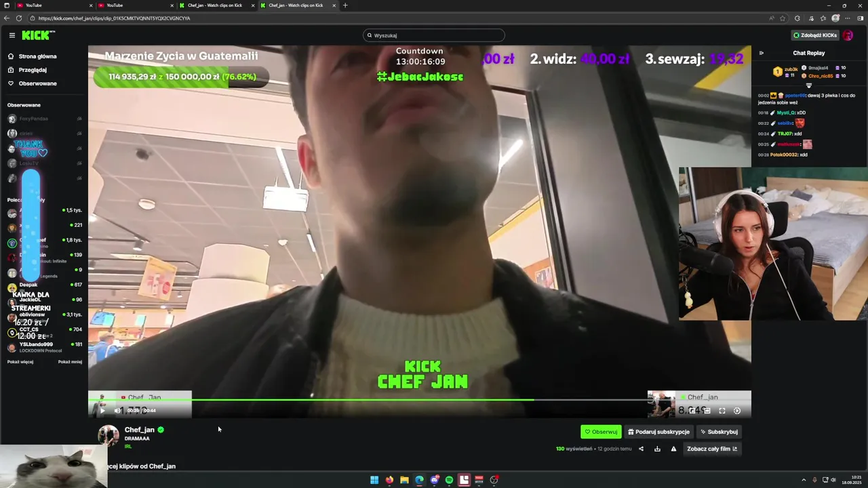Viewport: 868px width, 488px height.
Task: Open Windows Start menu
Action: [374, 480]
